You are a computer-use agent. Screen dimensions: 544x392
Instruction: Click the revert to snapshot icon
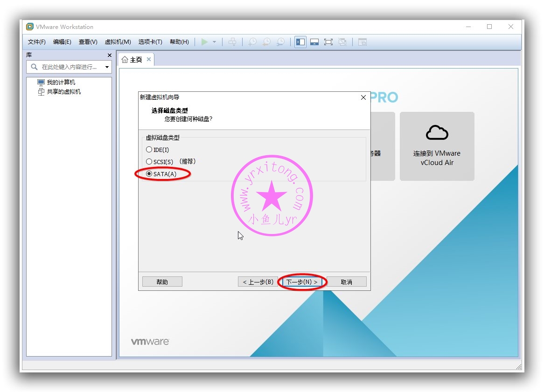[266, 42]
